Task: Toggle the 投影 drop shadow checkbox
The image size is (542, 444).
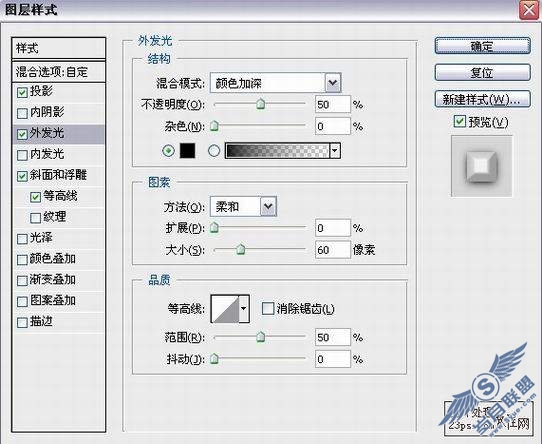Action: [x=22, y=92]
